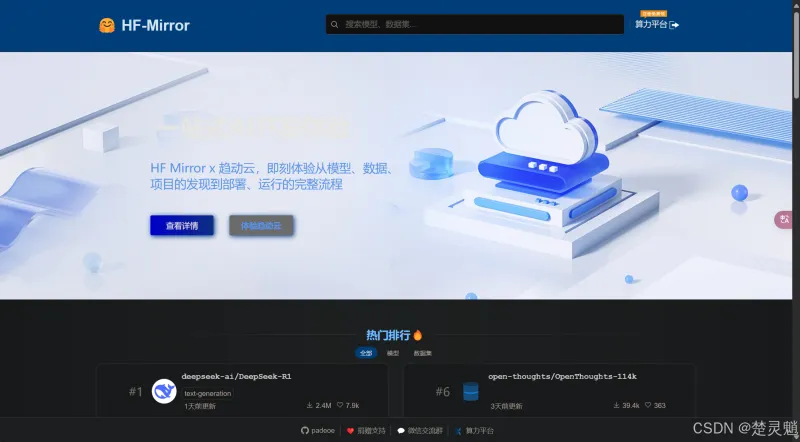This screenshot has width=800, height=442.
Task: Click the heart likes icon on DeepSeek-R1
Action: [340, 405]
